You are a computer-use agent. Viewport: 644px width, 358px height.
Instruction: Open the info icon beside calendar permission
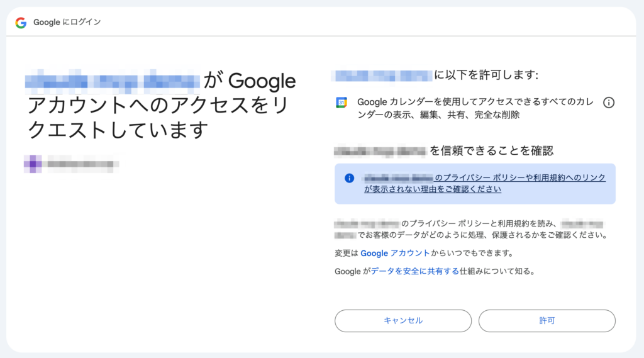608,103
